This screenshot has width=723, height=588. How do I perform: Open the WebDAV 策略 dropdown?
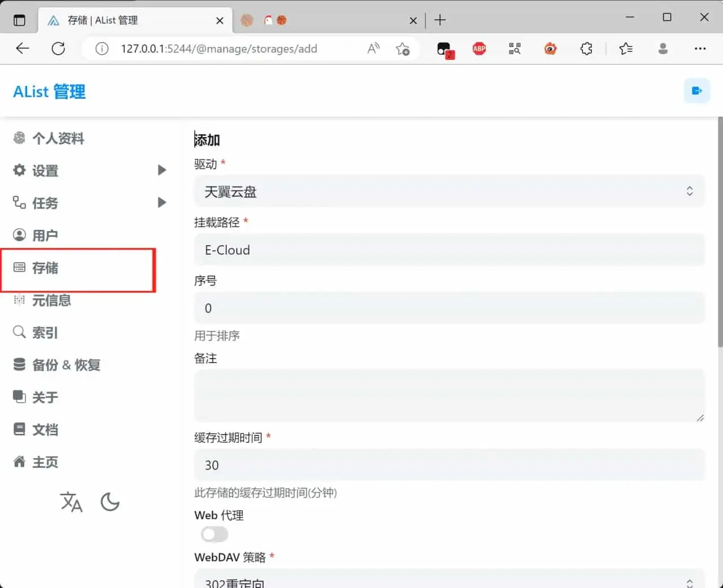click(449, 581)
